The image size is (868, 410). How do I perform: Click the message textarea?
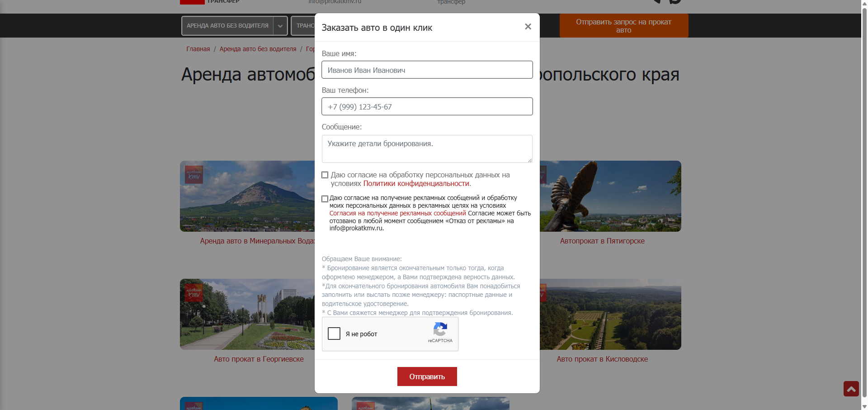coord(427,148)
